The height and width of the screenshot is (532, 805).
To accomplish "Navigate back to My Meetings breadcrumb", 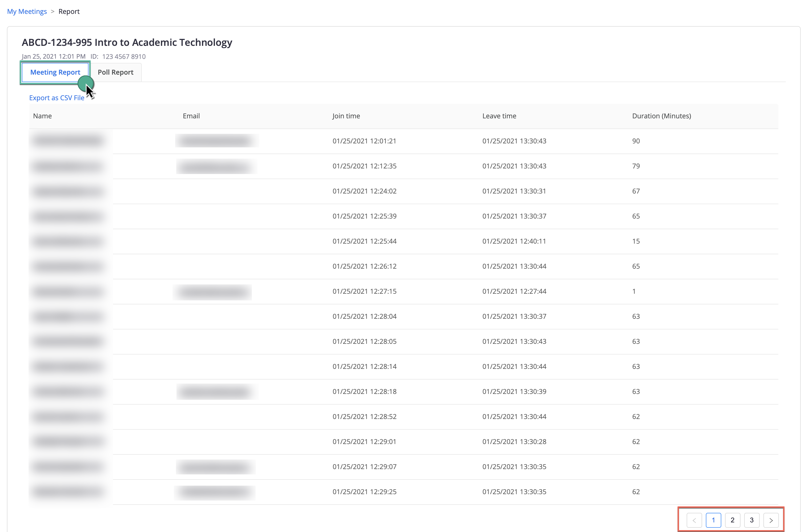I will click(27, 11).
